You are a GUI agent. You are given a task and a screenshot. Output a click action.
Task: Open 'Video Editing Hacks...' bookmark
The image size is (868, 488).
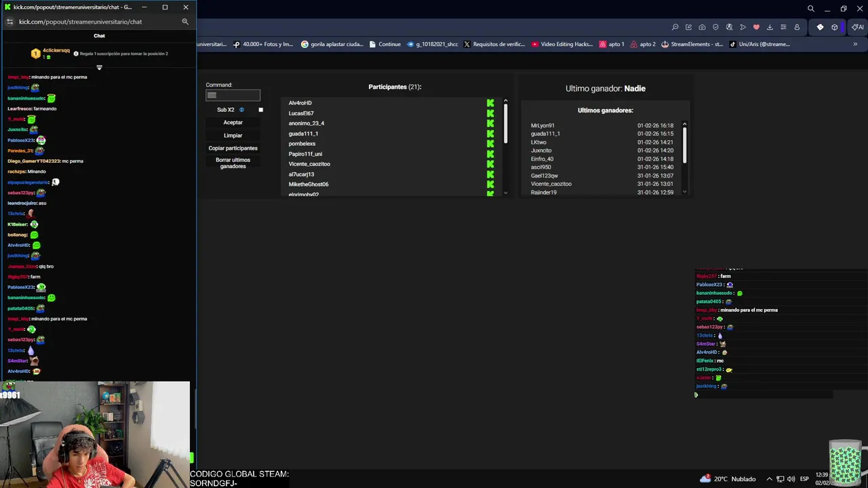[x=563, y=44]
